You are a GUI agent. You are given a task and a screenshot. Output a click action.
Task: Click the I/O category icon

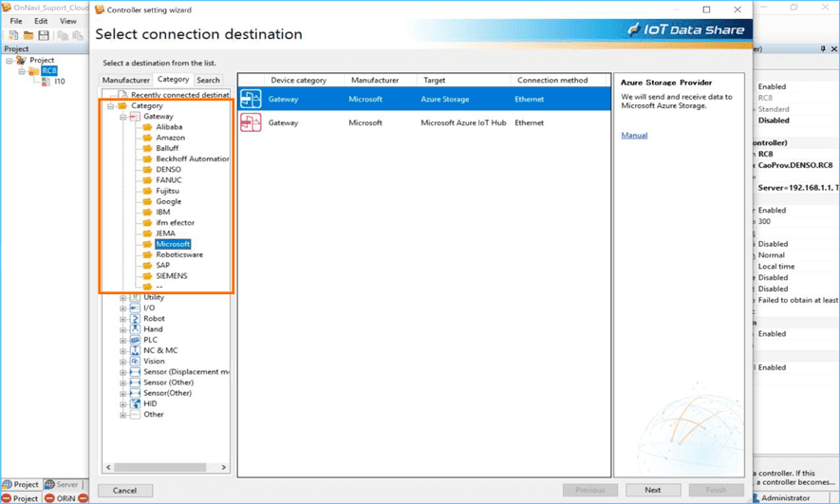tap(135, 308)
